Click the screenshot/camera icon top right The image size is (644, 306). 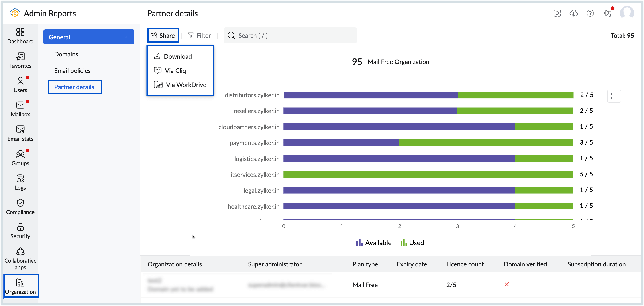pyautogui.click(x=557, y=13)
